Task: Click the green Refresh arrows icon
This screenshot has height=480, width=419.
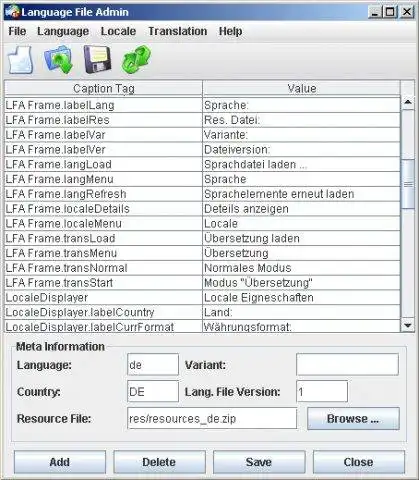Action: (x=136, y=60)
